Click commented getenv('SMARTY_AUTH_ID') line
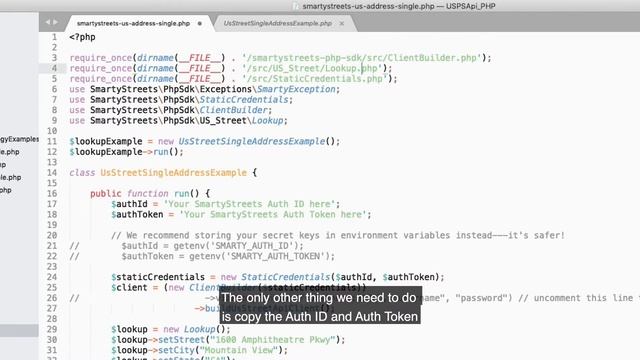 coord(212,246)
